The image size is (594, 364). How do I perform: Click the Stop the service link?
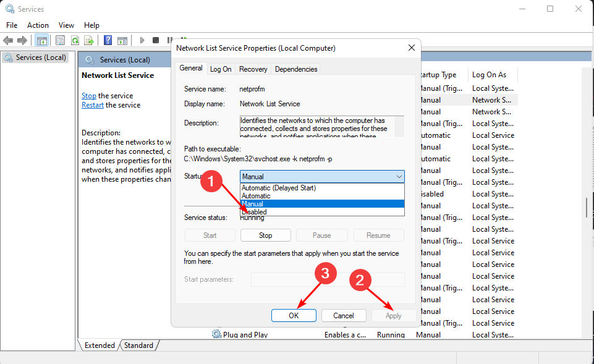(x=89, y=95)
